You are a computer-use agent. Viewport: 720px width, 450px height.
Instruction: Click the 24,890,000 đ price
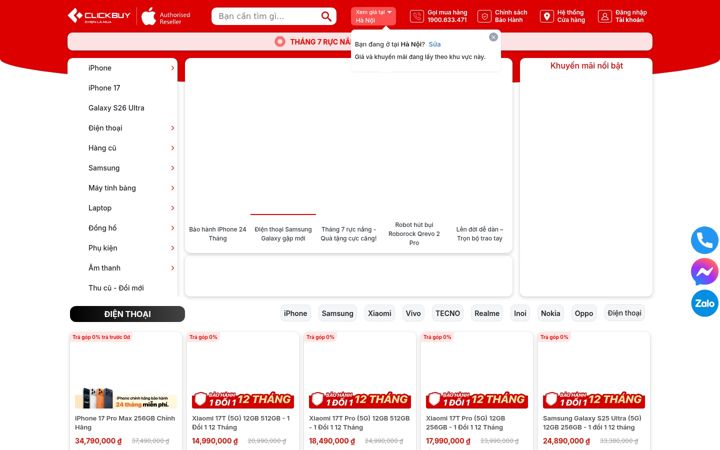[566, 441]
